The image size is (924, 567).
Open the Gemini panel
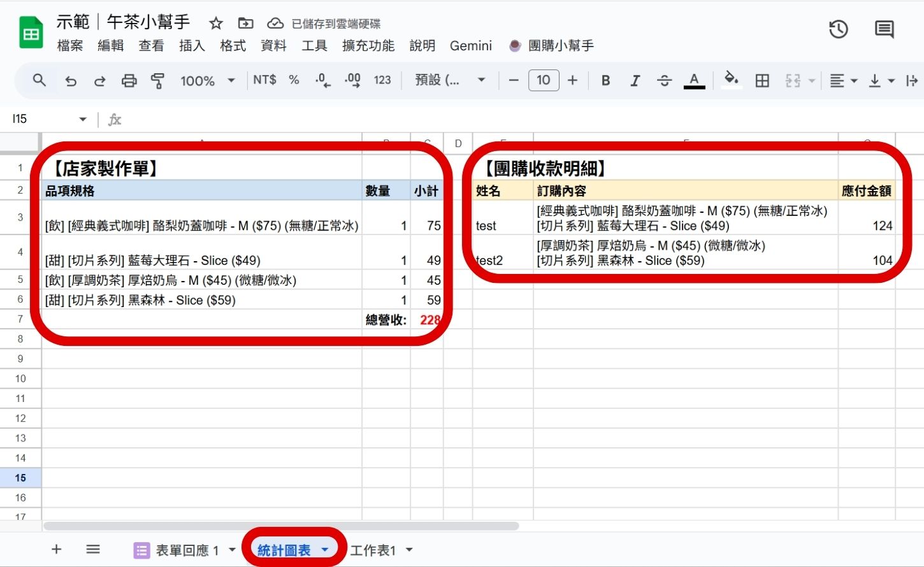[471, 45]
